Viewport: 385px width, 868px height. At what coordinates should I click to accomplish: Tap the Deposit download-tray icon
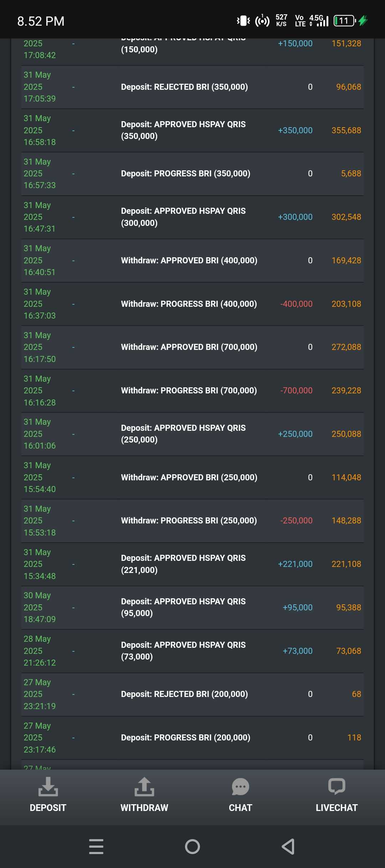pos(48,786)
